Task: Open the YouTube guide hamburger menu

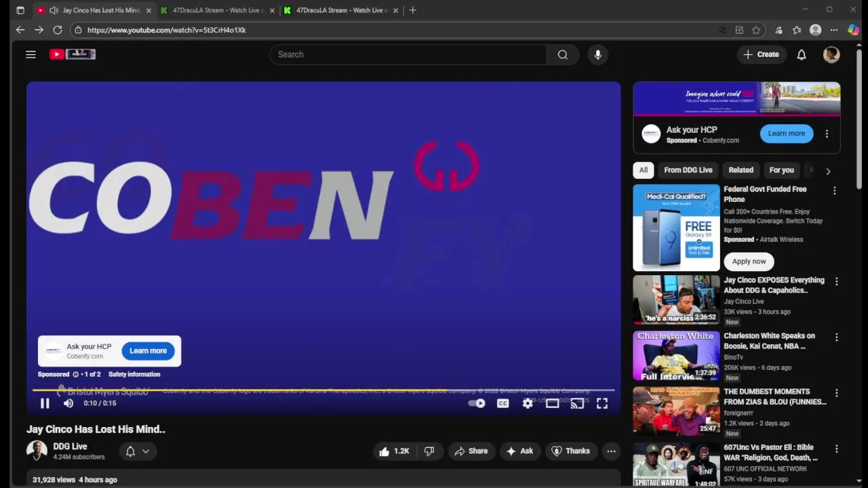Action: point(31,54)
